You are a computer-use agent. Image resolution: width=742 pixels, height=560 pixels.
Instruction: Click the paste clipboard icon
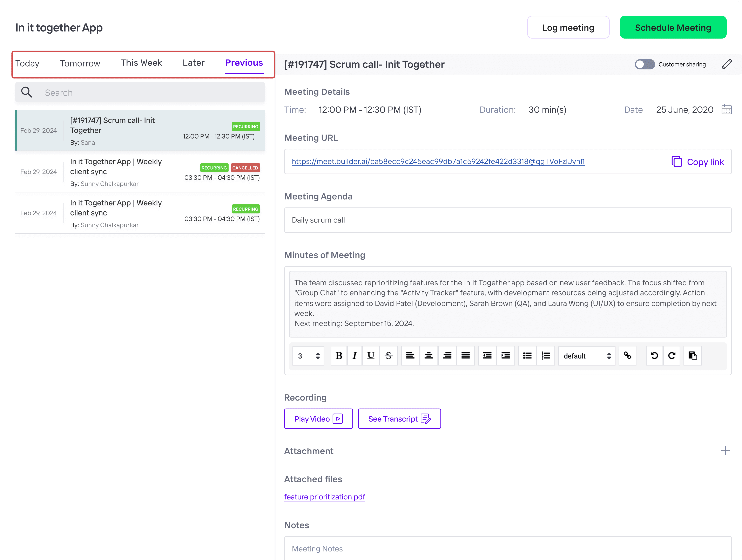pos(692,356)
